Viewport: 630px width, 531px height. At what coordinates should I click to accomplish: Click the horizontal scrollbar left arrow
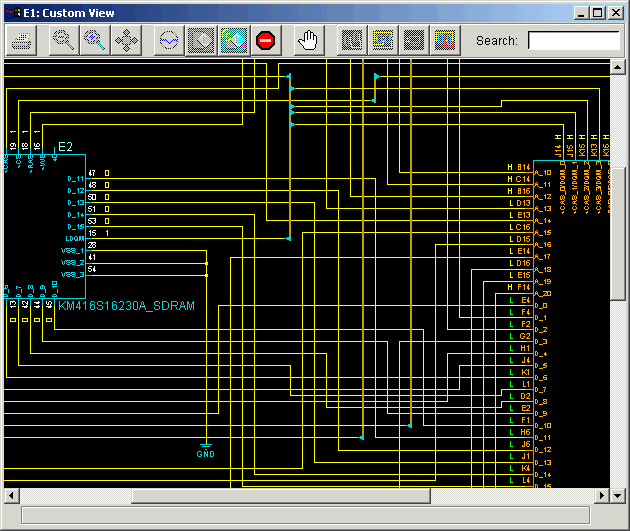pyautogui.click(x=11, y=496)
